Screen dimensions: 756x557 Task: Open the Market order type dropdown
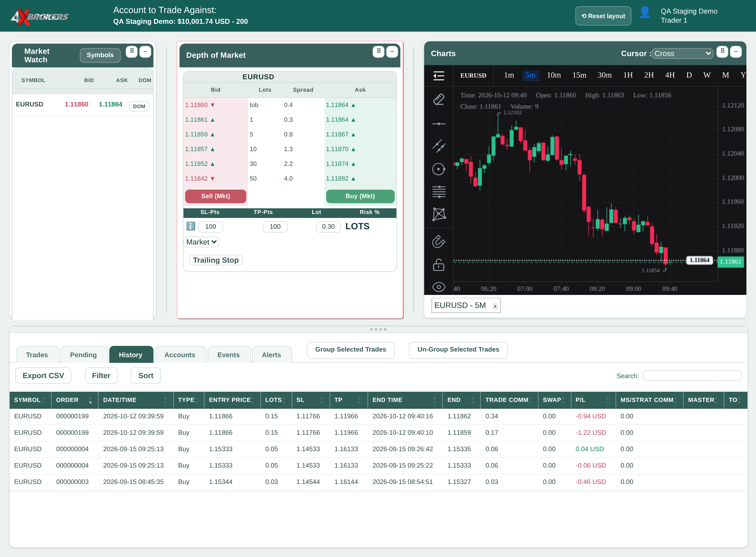[x=201, y=242]
